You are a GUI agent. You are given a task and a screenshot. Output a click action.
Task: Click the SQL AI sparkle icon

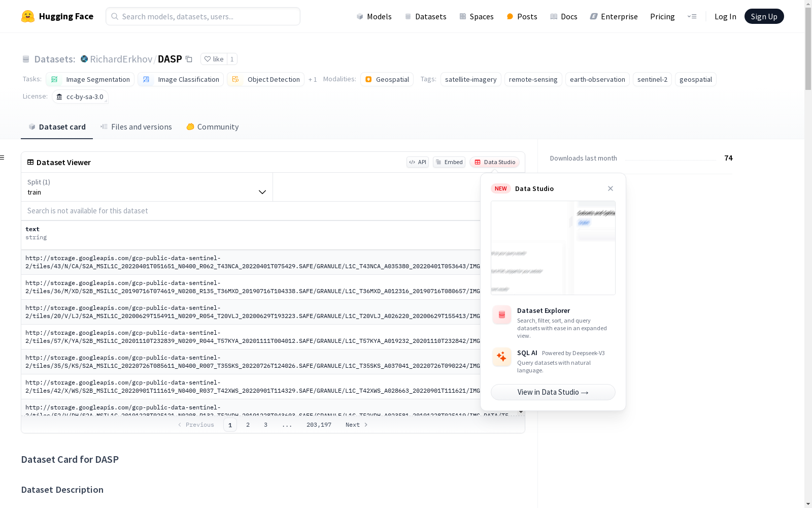502,357
